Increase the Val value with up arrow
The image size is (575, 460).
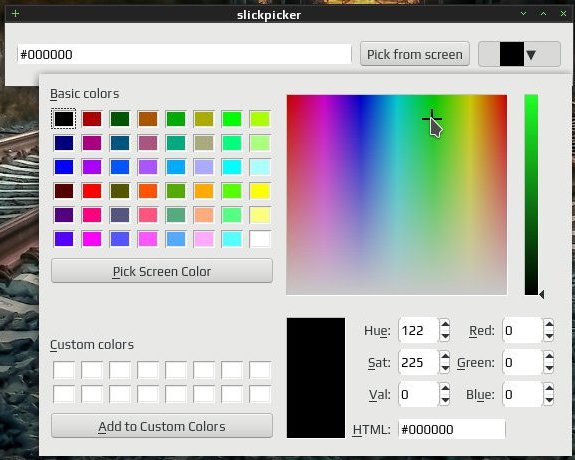[445, 388]
